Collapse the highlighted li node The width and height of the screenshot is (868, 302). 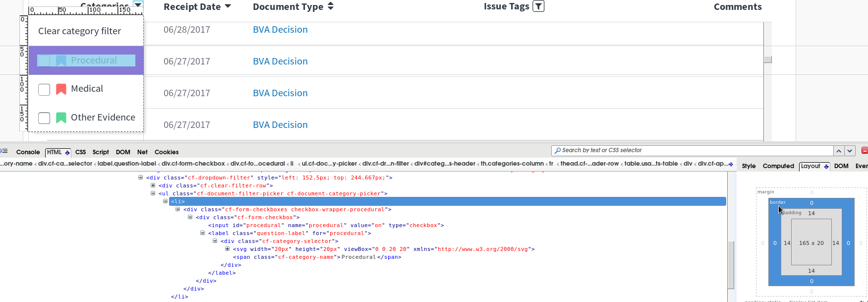[166, 201]
